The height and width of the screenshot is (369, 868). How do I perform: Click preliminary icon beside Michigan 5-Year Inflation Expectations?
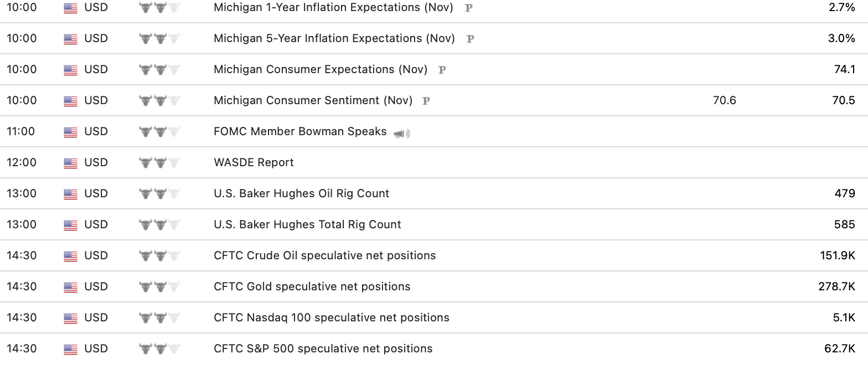coord(471,39)
